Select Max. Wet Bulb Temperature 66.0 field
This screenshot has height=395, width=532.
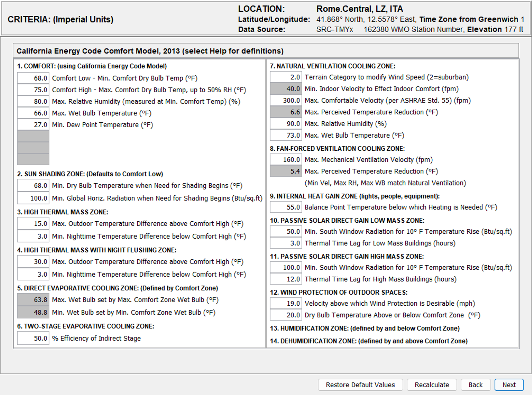click(x=33, y=113)
